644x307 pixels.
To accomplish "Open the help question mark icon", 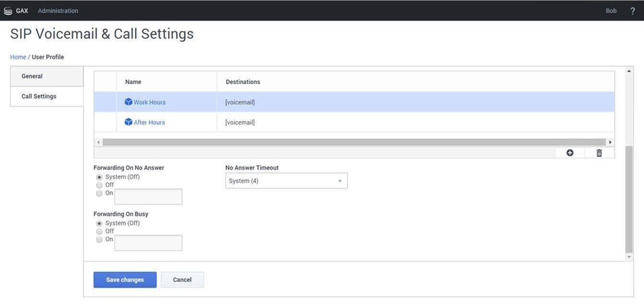I will tap(632, 11).
